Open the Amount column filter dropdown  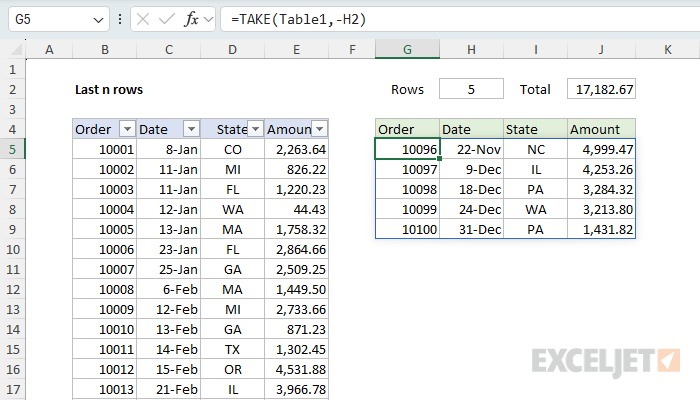pos(320,129)
